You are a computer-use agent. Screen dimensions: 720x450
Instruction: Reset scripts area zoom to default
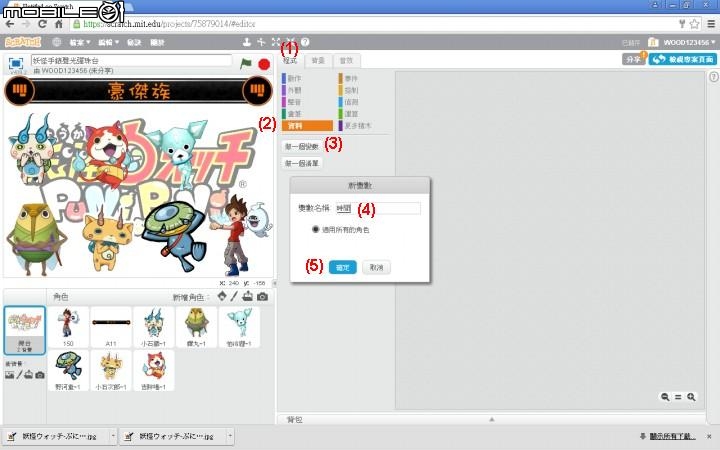tap(678, 397)
